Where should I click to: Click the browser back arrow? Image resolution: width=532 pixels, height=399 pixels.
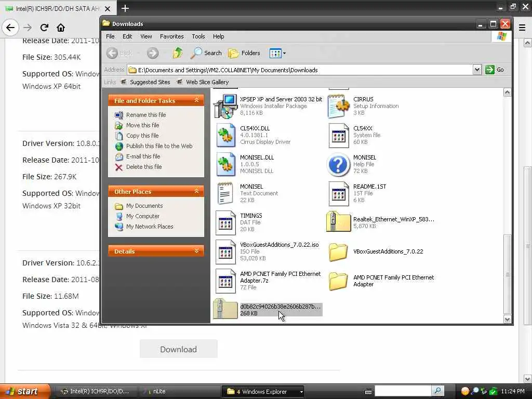point(10,28)
